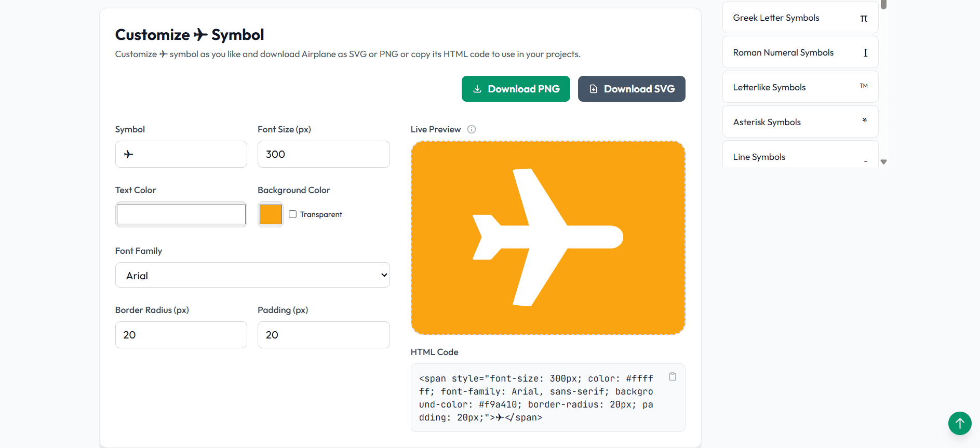Image resolution: width=980 pixels, height=448 pixels.
Task: Open the orange Background Color swatch
Action: coord(271,214)
